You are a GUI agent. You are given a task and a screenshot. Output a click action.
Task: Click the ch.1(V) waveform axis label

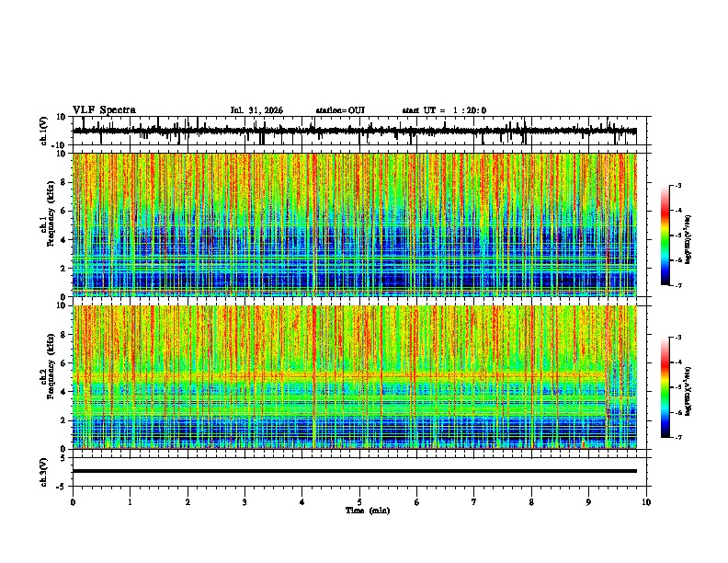[44, 131]
